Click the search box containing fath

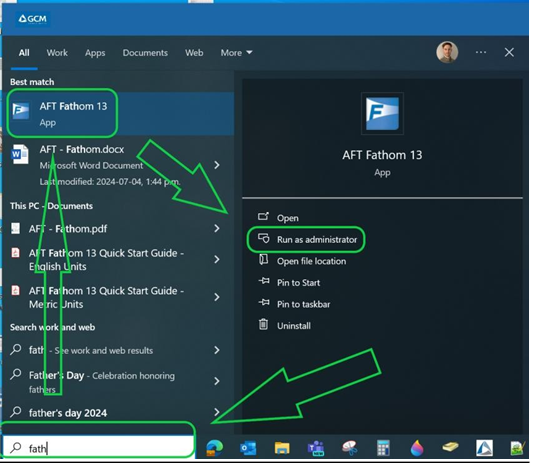coord(99,448)
